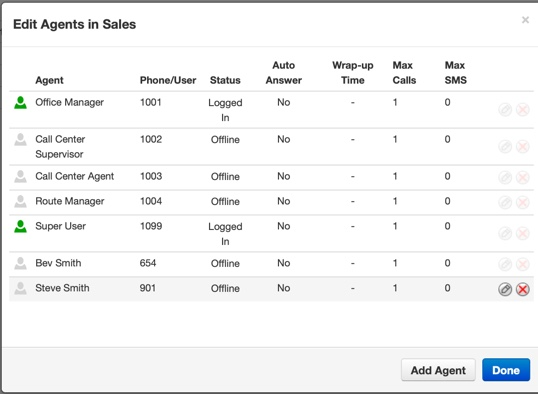Image resolution: width=538 pixels, height=394 pixels.
Task: Edit the Super User agent
Action: point(505,234)
